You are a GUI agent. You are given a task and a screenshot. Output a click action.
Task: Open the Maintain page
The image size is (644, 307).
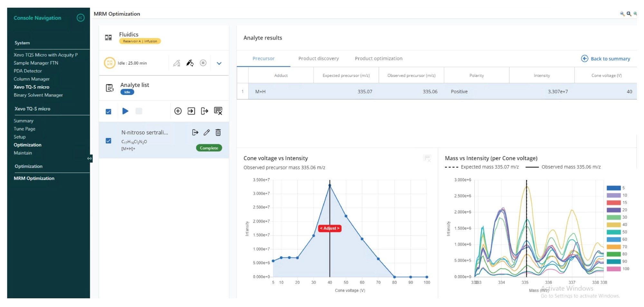[23, 153]
